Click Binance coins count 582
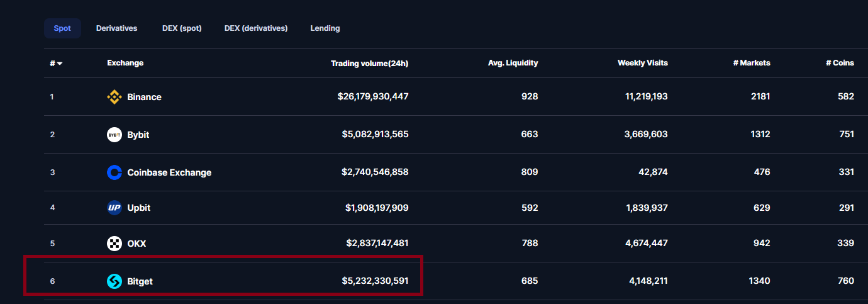Viewport: 868px width, 304px height. point(846,97)
